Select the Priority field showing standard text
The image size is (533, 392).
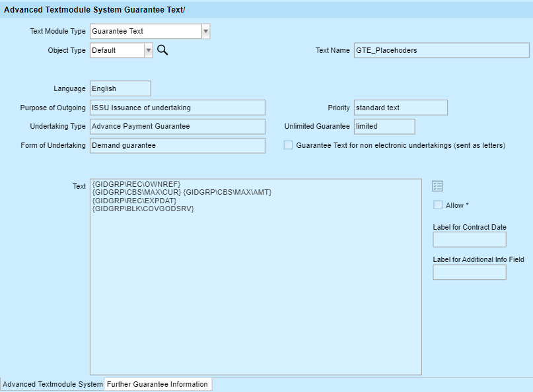(x=401, y=108)
